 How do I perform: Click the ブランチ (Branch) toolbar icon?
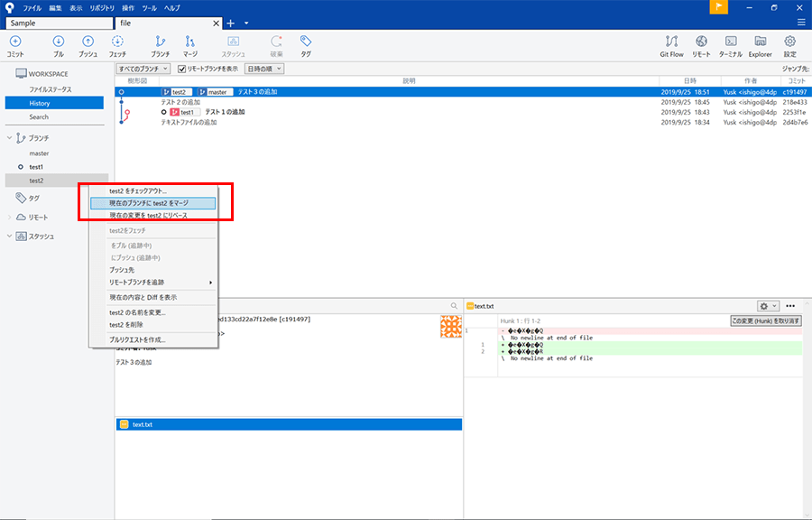tap(161, 45)
